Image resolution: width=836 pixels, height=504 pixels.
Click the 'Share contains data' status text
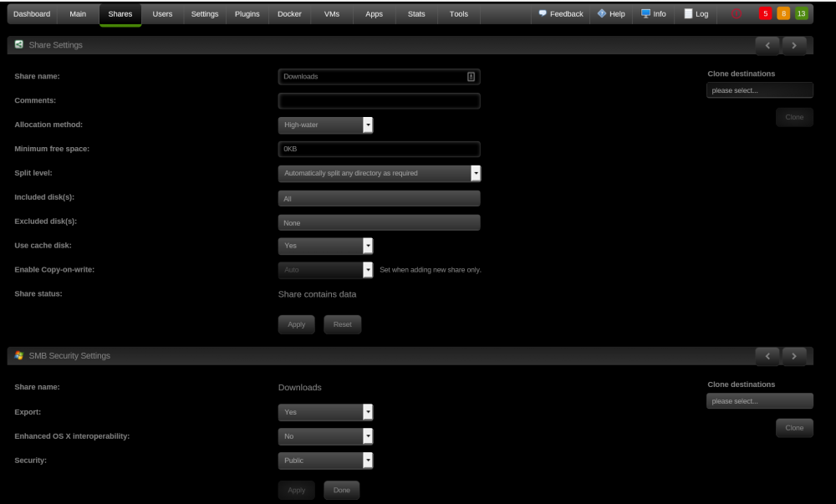317,294
